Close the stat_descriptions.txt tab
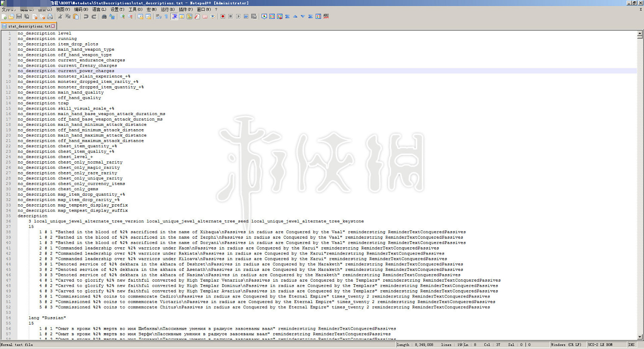Image resolution: width=644 pixels, height=349 pixels. point(53,26)
